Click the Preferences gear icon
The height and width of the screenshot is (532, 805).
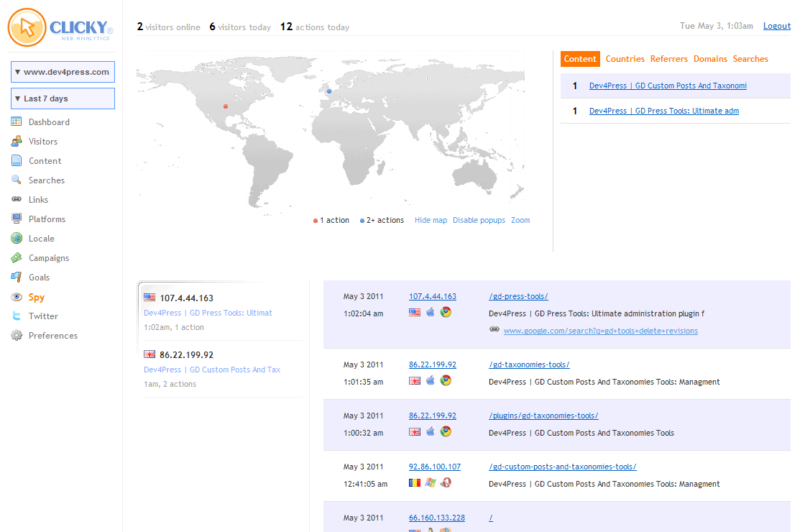17,335
